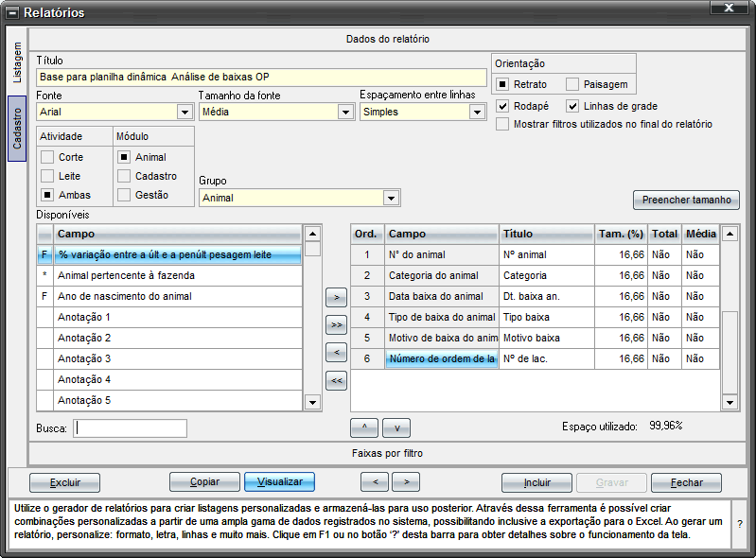Move selected column down with v button

(x=396, y=427)
